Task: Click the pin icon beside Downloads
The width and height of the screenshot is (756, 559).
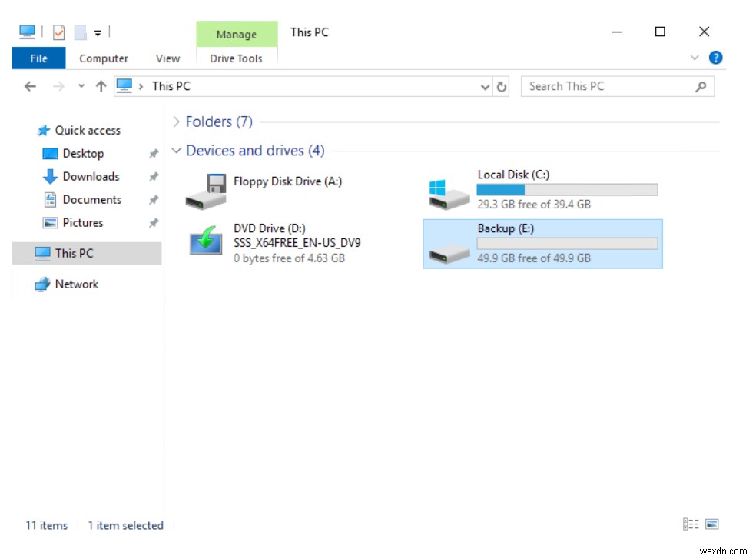Action: [x=154, y=177]
